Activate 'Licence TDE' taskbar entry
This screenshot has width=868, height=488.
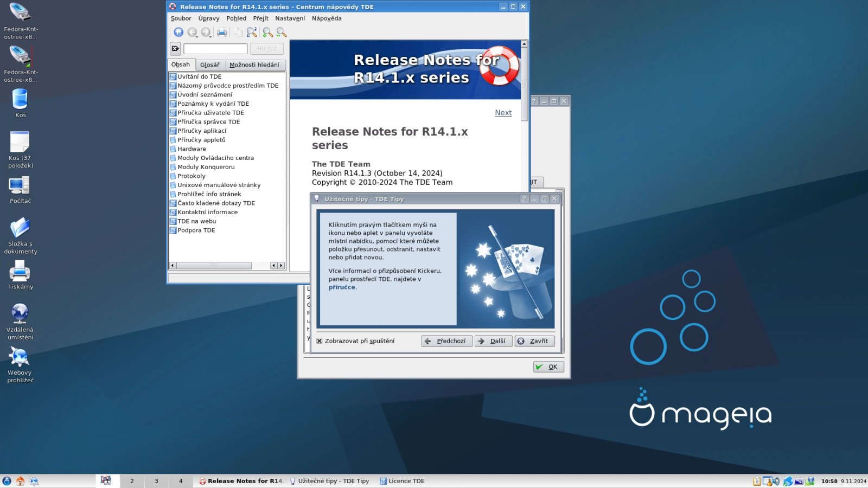[x=402, y=481]
